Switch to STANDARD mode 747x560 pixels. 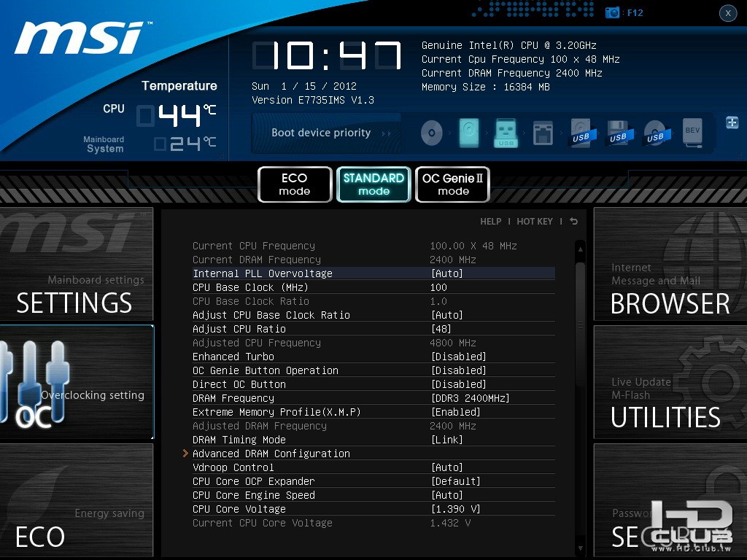[x=373, y=184]
